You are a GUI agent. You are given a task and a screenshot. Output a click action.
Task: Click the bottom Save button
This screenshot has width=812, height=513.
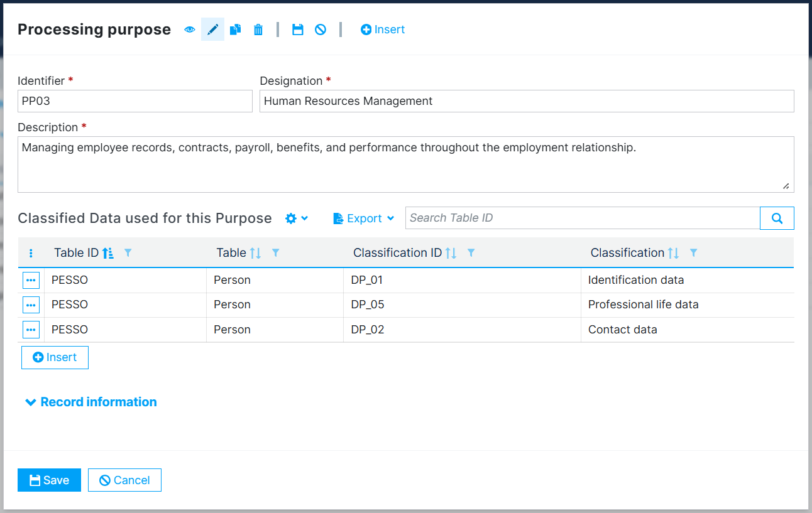click(x=49, y=480)
